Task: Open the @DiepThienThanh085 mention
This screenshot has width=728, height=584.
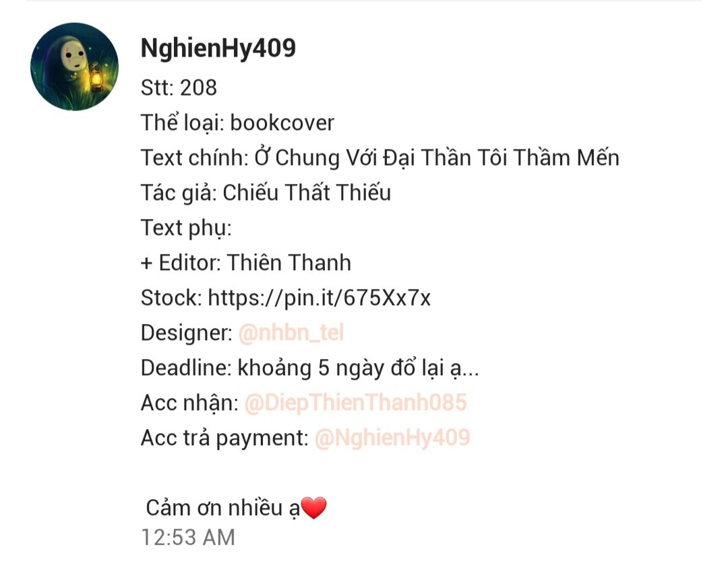Action: pyautogui.click(x=355, y=403)
